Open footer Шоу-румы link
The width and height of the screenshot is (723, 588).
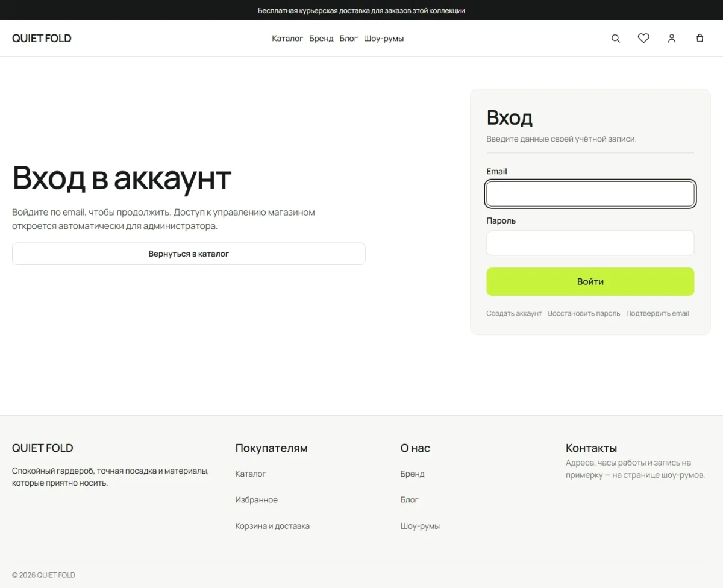(x=420, y=526)
